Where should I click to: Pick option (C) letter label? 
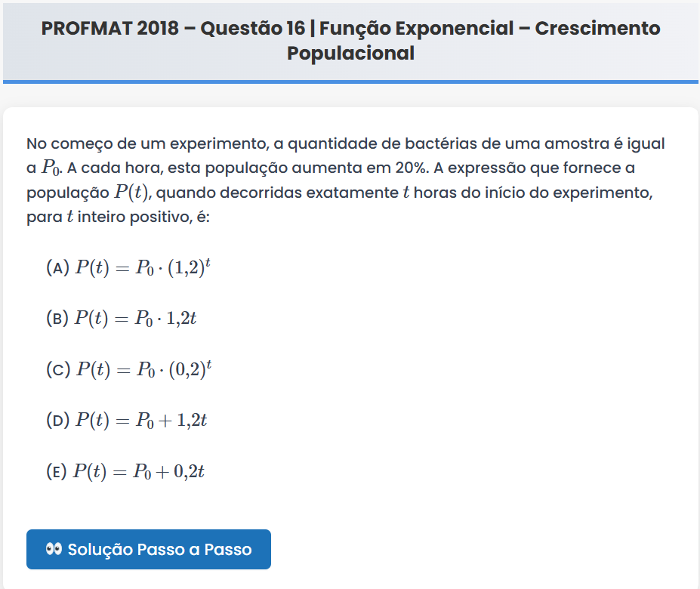pos(57,370)
